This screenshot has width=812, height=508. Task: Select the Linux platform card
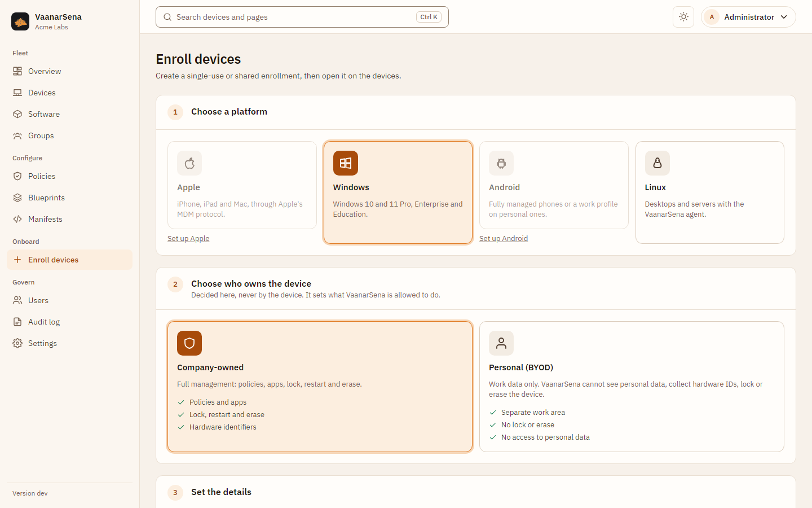click(710, 192)
